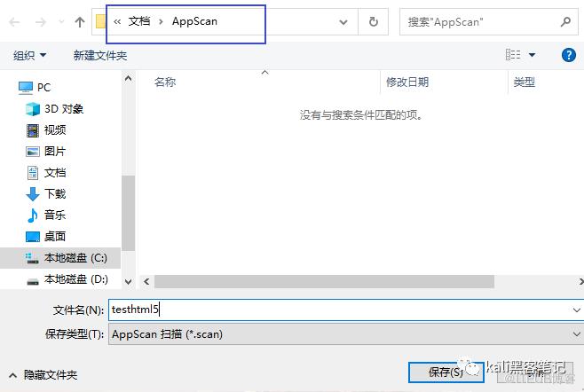Open the recent locations chevron beside Forward
The height and width of the screenshot is (392, 584).
(x=61, y=22)
